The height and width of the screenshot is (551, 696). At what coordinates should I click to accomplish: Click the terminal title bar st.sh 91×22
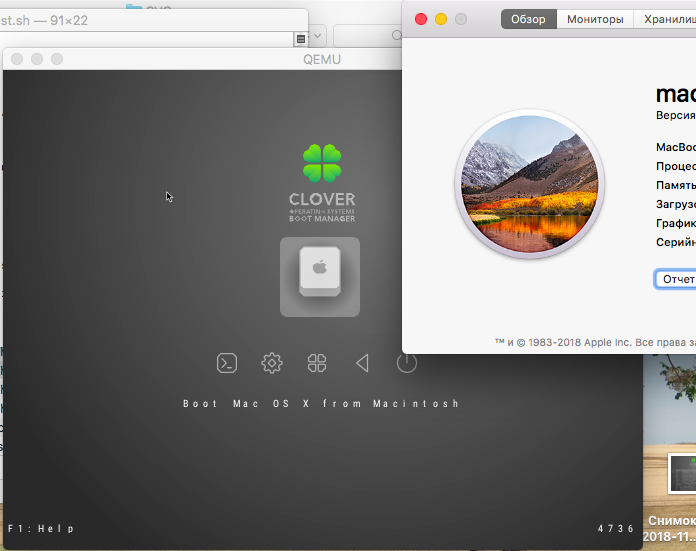pyautogui.click(x=154, y=20)
